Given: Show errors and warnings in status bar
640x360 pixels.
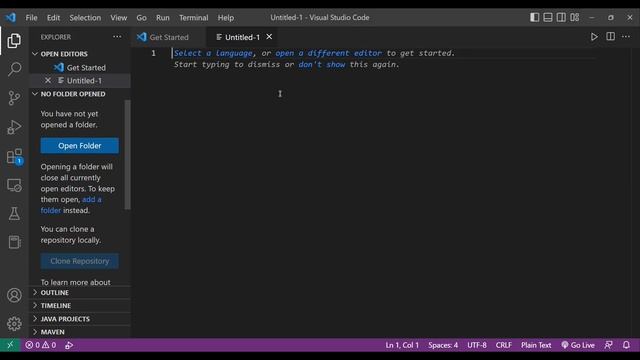Looking at the screenshot, I should click(x=41, y=345).
